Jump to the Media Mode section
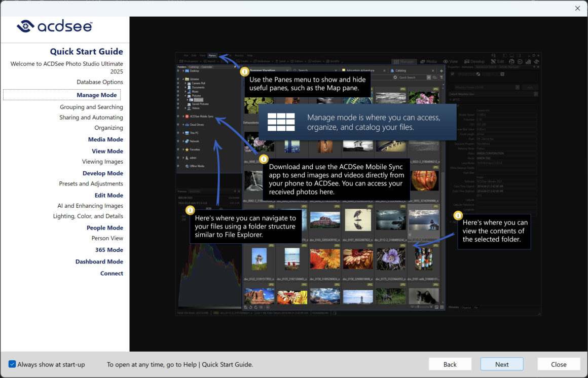 pos(105,139)
